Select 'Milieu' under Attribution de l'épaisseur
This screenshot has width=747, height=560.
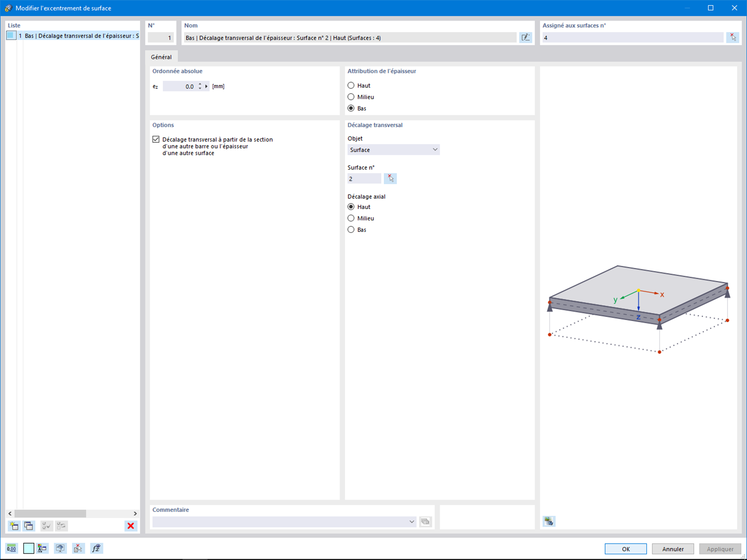[x=351, y=97]
